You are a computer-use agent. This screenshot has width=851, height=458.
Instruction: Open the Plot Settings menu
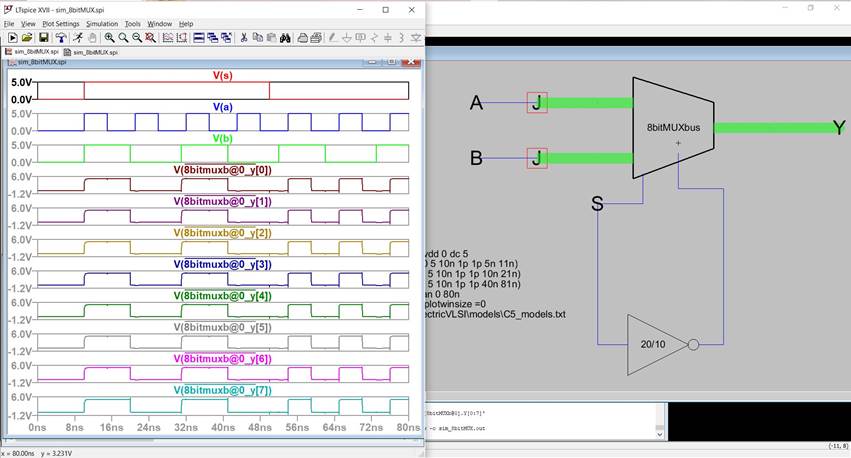click(60, 23)
